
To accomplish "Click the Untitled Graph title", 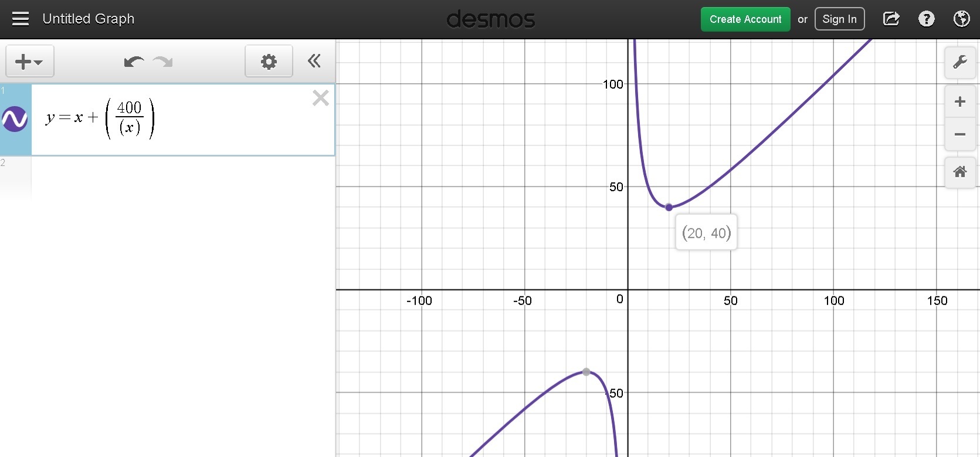I will pos(89,19).
